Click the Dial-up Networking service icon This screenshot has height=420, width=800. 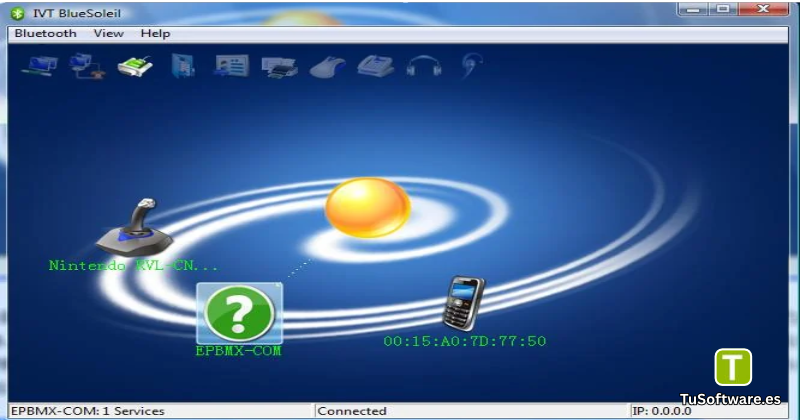[x=87, y=66]
